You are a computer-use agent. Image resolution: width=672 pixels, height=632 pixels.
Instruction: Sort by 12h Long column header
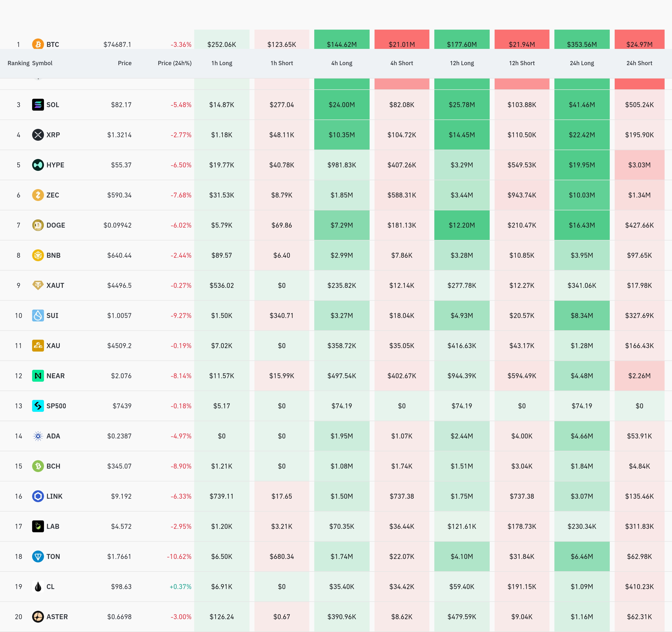(462, 63)
